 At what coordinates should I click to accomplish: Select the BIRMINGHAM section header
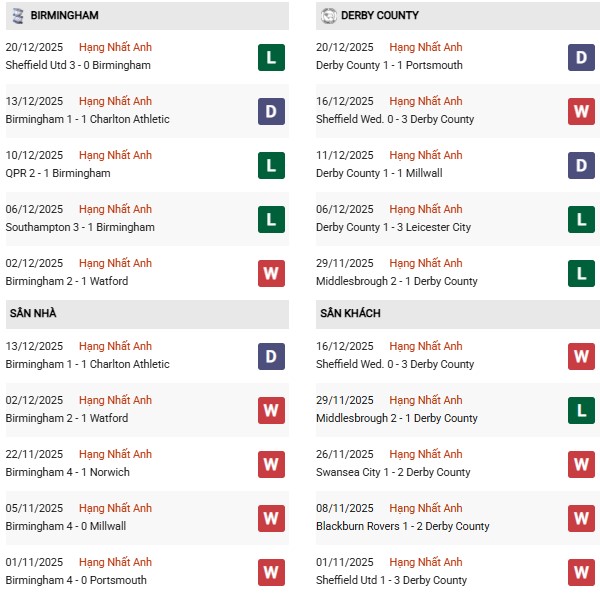65,16
